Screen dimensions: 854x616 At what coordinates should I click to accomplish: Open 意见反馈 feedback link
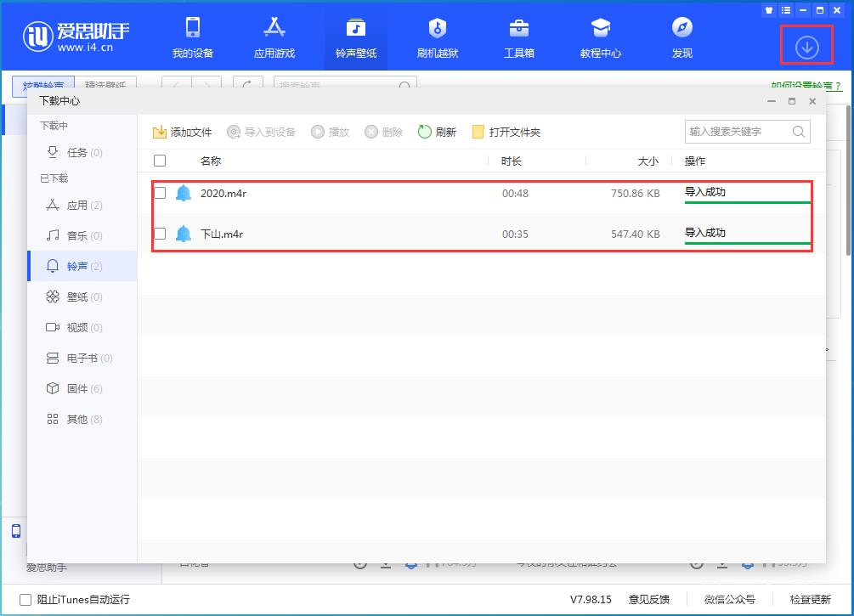coord(649,599)
